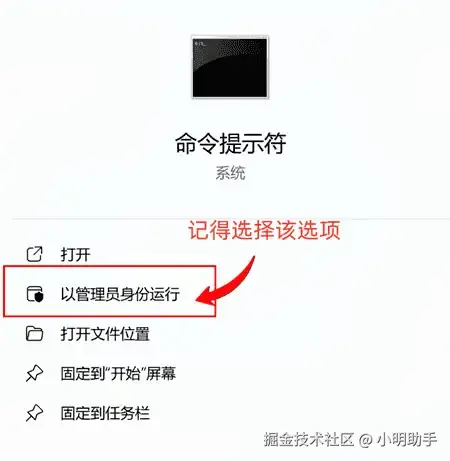Click the pin icon beside 固定到任务栏
This screenshot has height=461, width=450.
(34, 413)
